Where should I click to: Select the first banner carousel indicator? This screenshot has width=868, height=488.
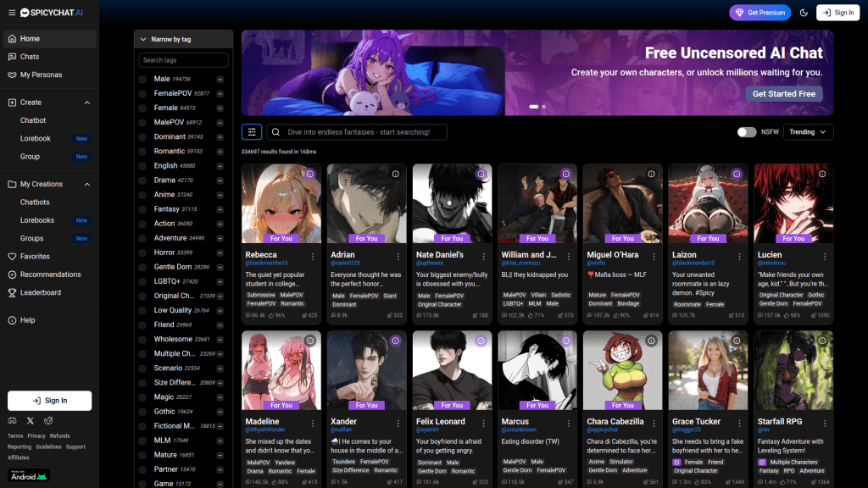point(534,107)
